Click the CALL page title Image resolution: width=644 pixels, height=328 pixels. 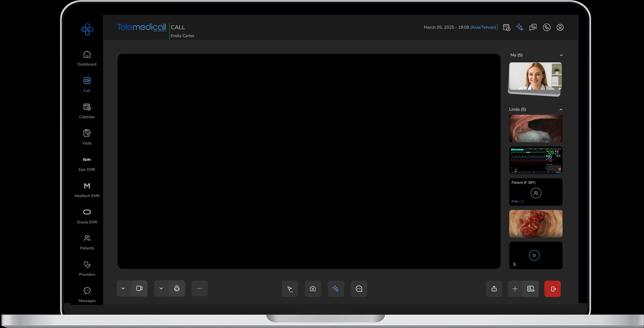178,27
